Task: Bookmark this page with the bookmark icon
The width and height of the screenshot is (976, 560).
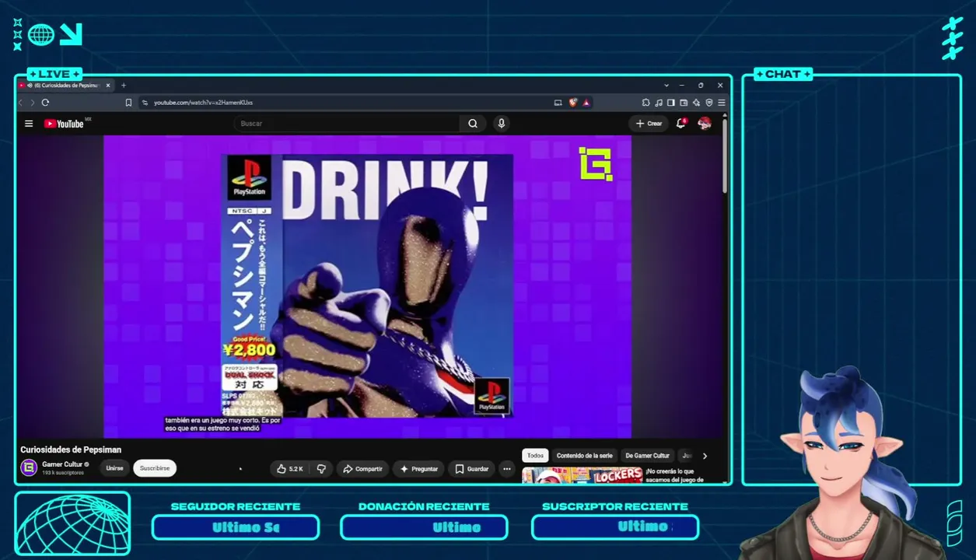Action: [128, 103]
